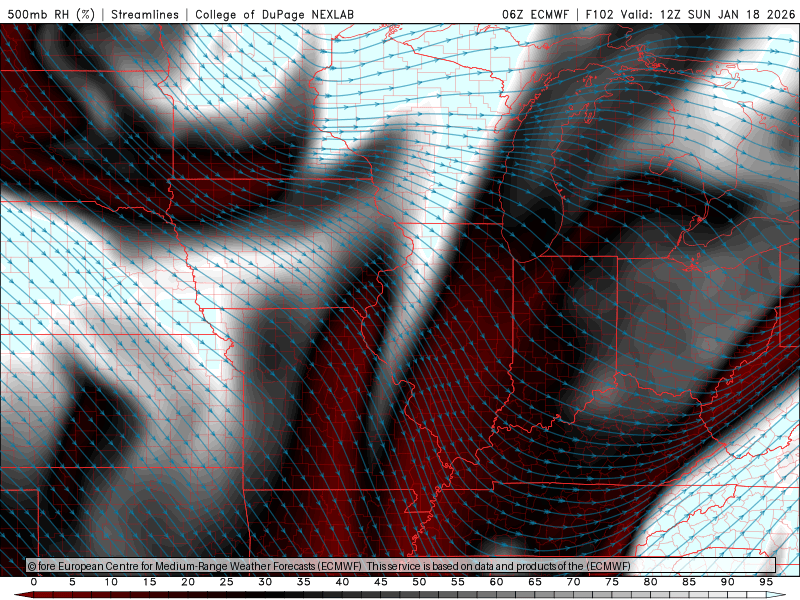Click the "65" legend value

(x=535, y=582)
